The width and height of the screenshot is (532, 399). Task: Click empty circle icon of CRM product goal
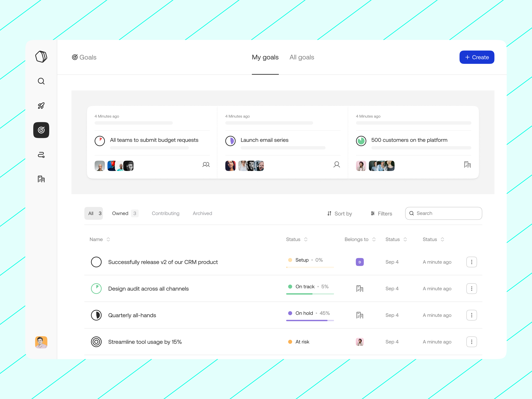tap(96, 262)
